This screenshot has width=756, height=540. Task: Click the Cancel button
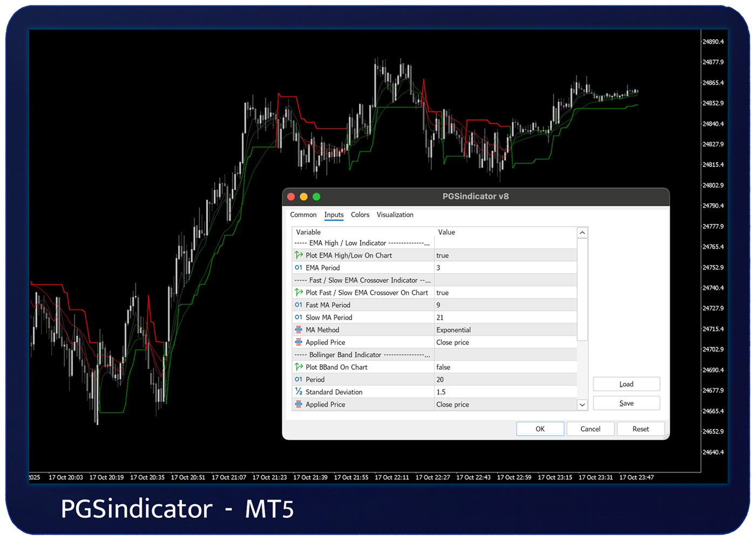pyautogui.click(x=590, y=429)
